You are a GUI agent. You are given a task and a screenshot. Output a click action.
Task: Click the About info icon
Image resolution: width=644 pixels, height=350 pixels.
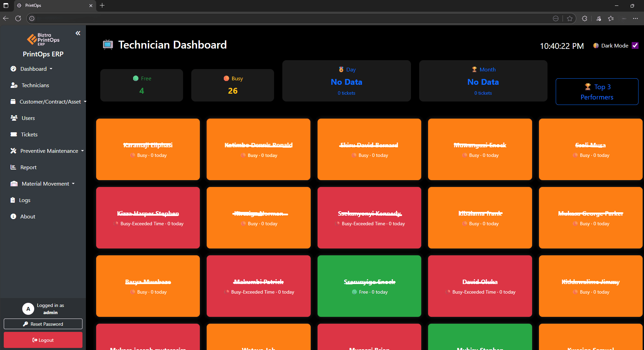pyautogui.click(x=13, y=216)
